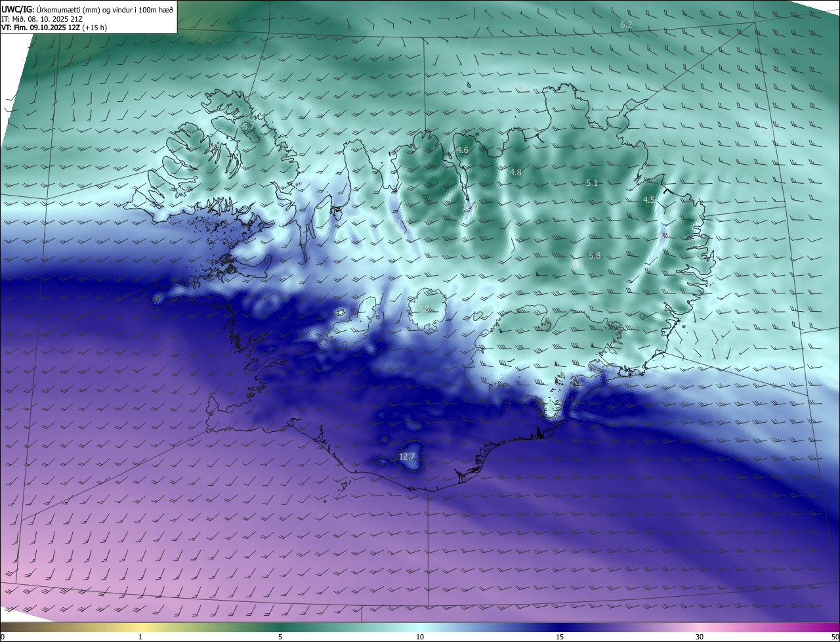Select the 'IT: Mið. 08. 10. 2025 21Z' line
Screen dimensions: 840x642
pyautogui.click(x=42, y=18)
